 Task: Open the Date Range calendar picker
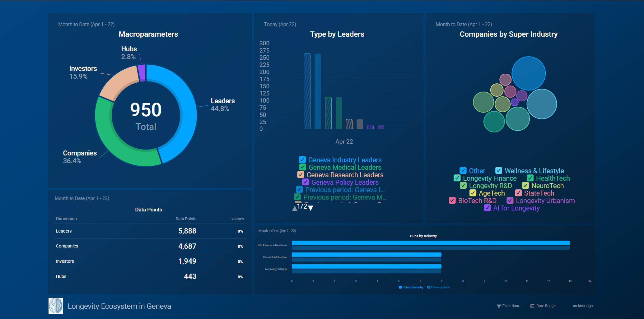[543, 306]
